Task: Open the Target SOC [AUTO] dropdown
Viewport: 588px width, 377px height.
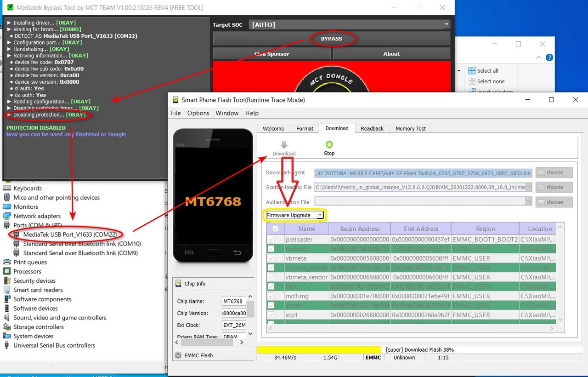Action: 349,25
